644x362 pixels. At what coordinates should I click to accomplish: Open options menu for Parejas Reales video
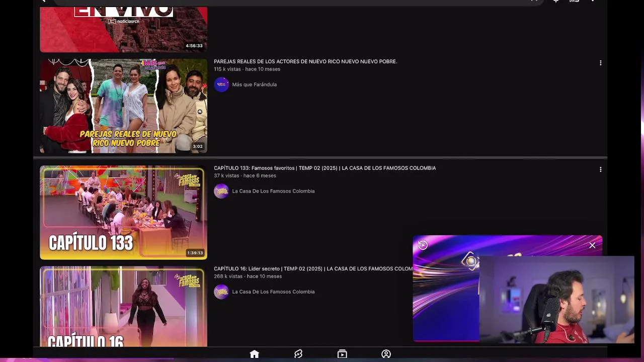pos(600,63)
